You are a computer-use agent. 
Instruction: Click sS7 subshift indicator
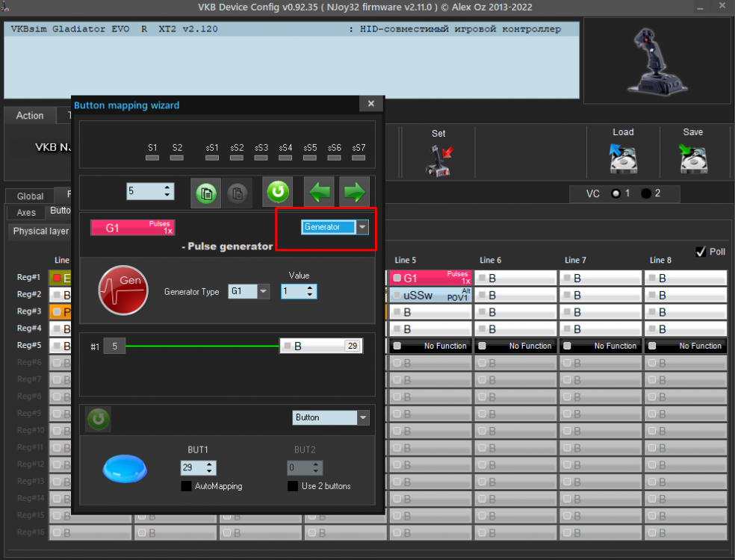coord(359,158)
